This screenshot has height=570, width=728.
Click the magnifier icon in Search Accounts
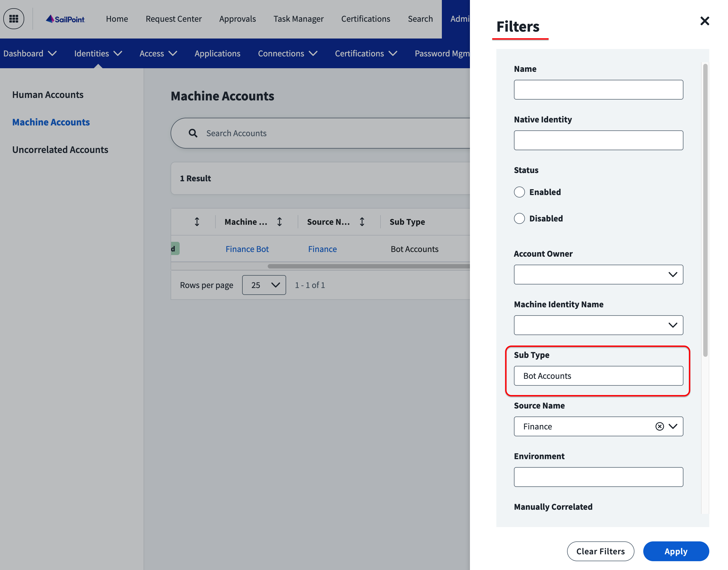193,133
